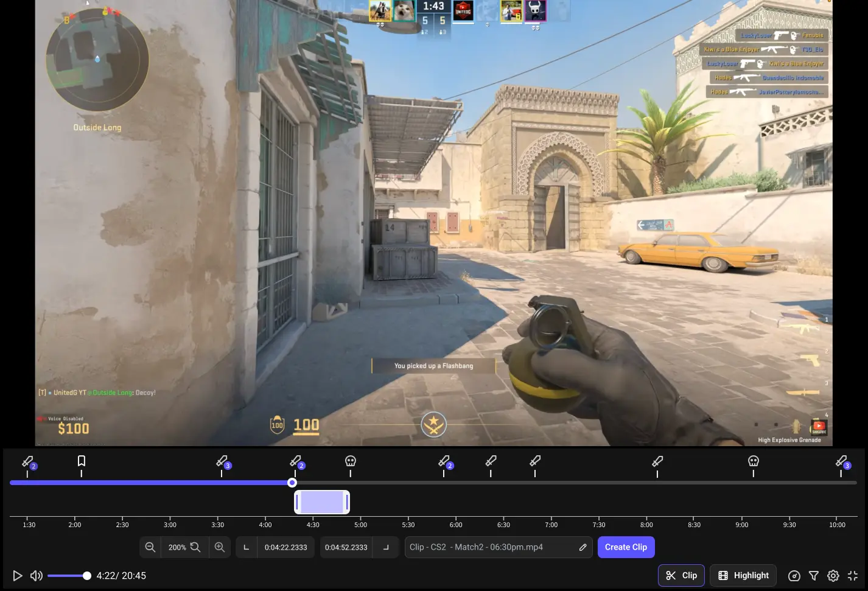The image size is (868, 591).
Task: Open the event filter
Action: [x=814, y=576]
